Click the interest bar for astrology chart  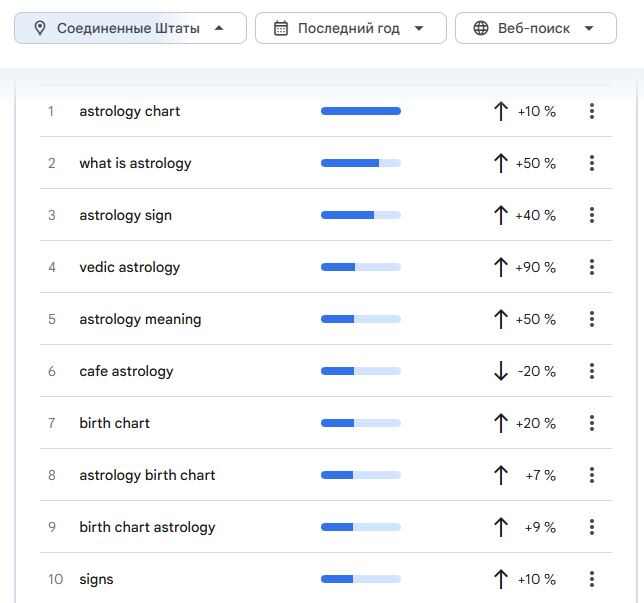pyautogui.click(x=361, y=111)
